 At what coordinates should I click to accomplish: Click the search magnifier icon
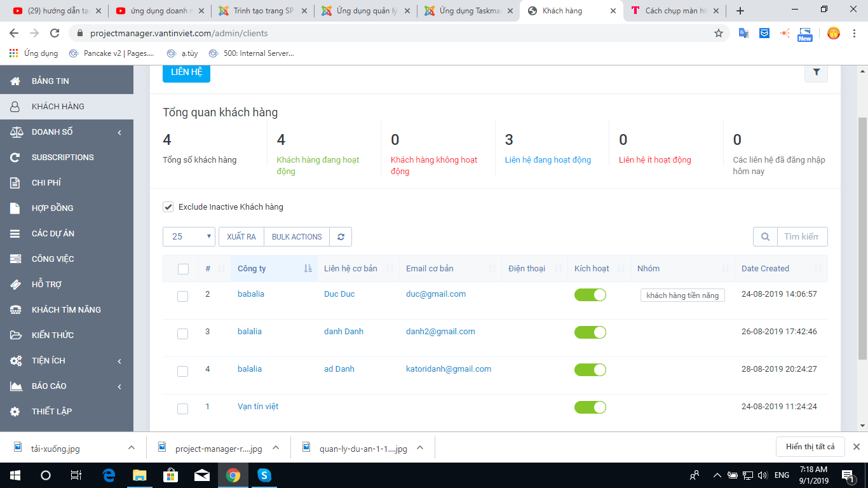click(765, 237)
